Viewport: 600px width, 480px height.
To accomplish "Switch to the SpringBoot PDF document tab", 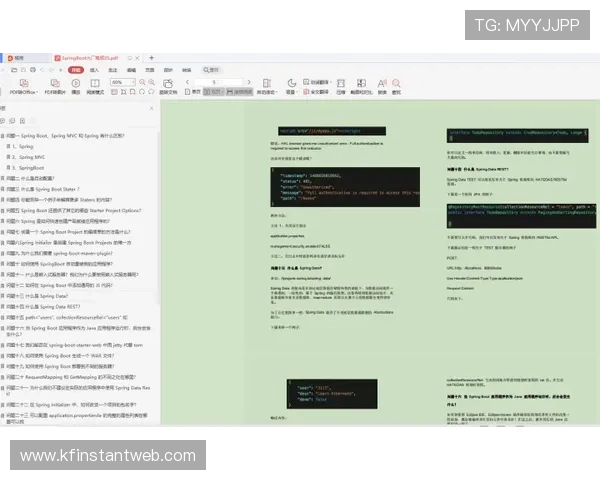I will pos(90,58).
